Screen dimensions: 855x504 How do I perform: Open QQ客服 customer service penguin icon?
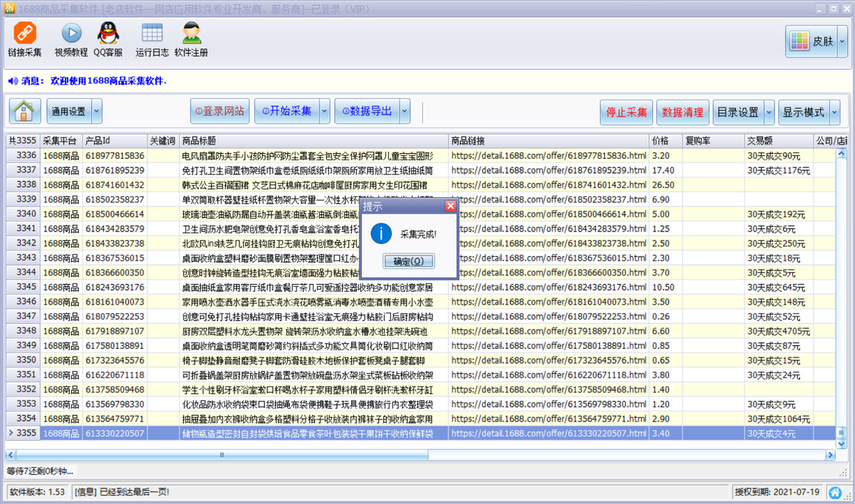108,33
